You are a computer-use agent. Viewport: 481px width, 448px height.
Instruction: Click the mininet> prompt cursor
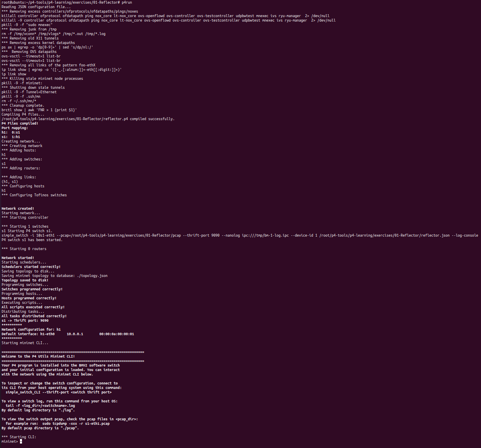[x=21, y=441]
